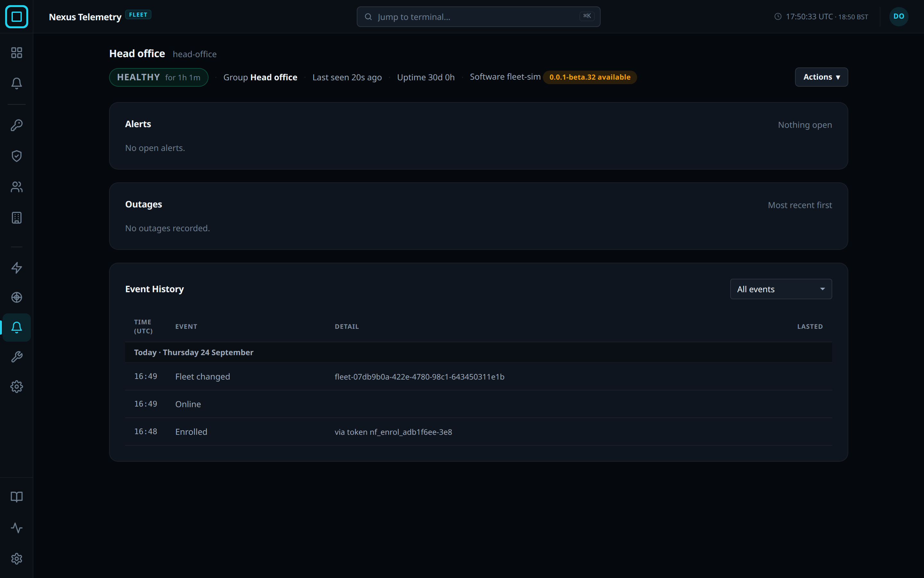Screen dimensions: 924x578
Task: Open the bottom gear settings icon
Action: [x=16, y=559]
